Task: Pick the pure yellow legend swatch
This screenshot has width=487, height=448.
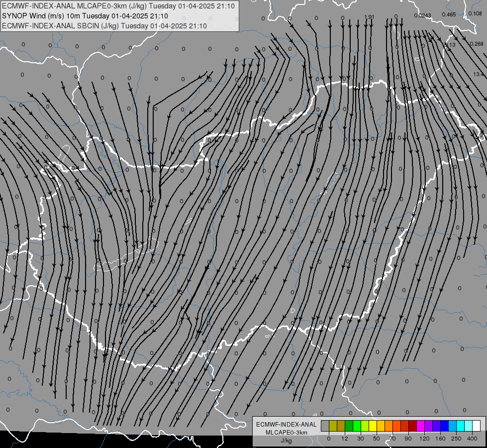Action: point(373,426)
